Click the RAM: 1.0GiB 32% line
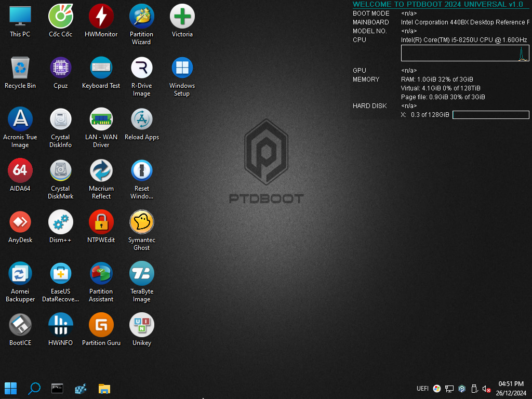Screen dimensions: 532x399 click(x=436, y=79)
